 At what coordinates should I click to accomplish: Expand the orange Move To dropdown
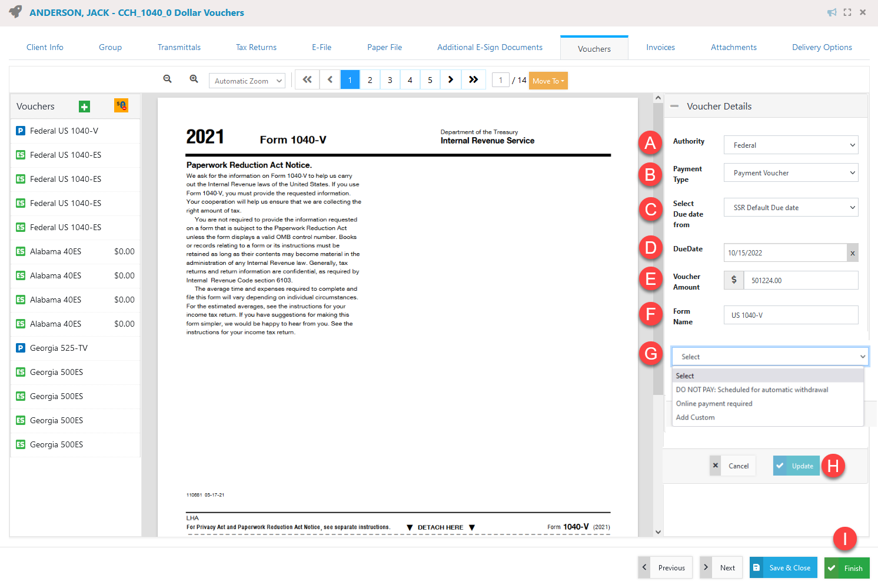548,80
